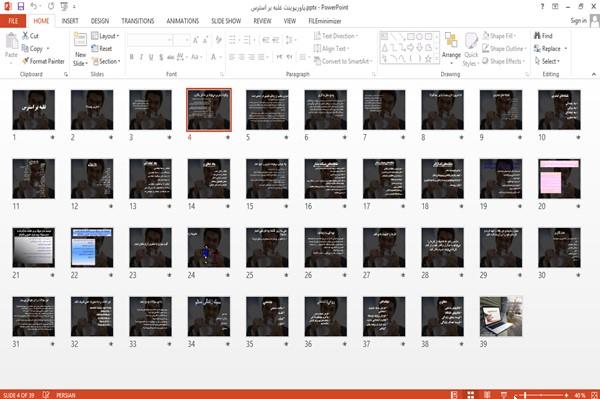Open the Section dropdown
The height and width of the screenshot is (399, 600).
point(106,61)
